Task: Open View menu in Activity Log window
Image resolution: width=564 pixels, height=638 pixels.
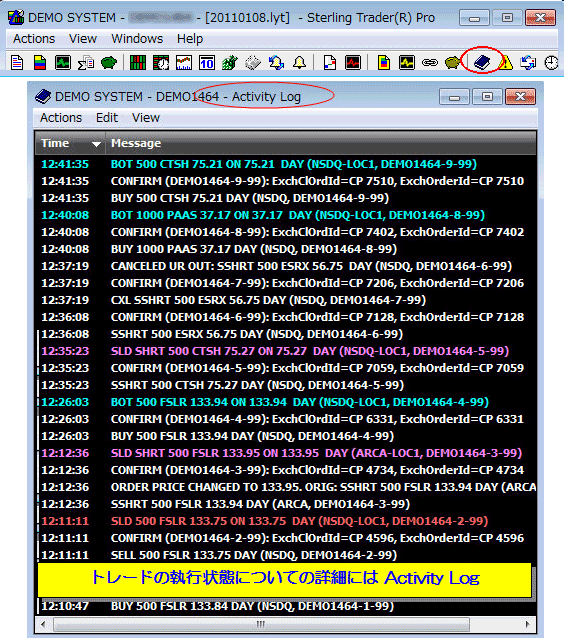Action: pos(146,118)
